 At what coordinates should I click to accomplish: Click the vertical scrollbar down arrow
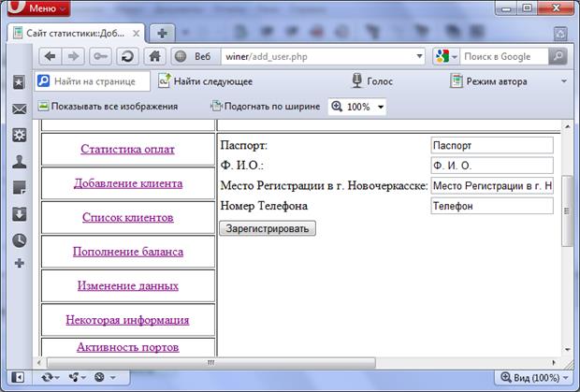(567, 350)
